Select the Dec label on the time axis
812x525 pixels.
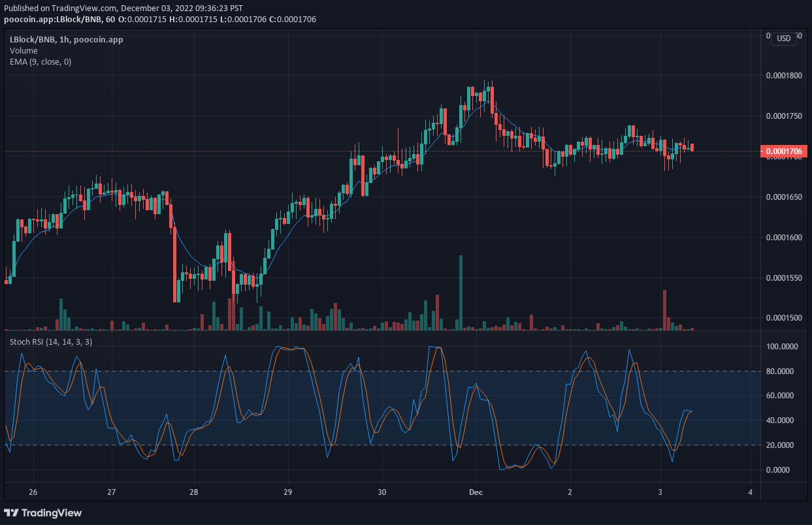coord(476,492)
